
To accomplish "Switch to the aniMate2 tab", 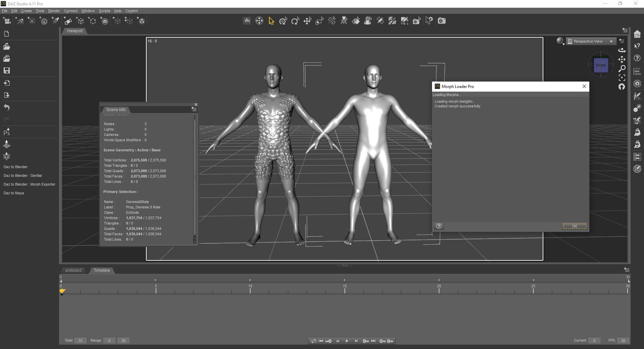I will pyautogui.click(x=73, y=270).
